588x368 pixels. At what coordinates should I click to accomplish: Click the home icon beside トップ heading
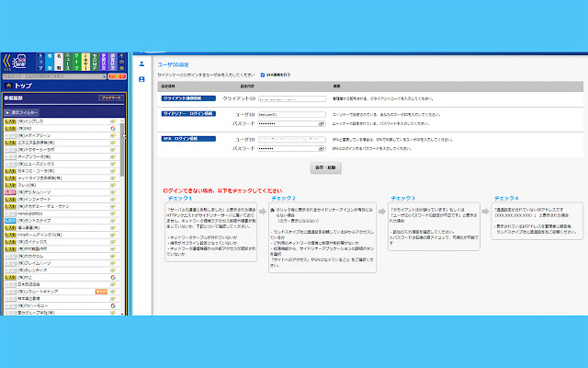click(x=8, y=86)
